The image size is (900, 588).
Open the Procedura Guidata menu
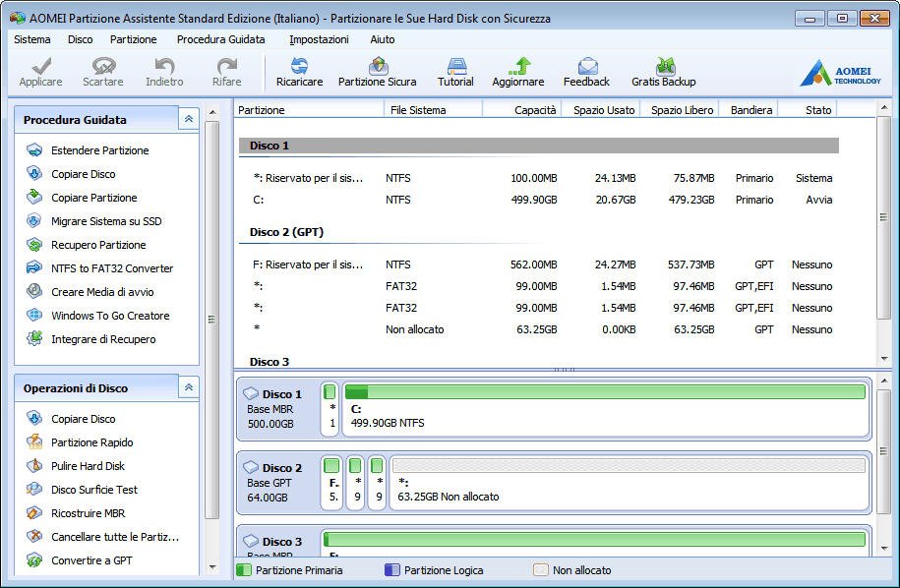point(220,39)
